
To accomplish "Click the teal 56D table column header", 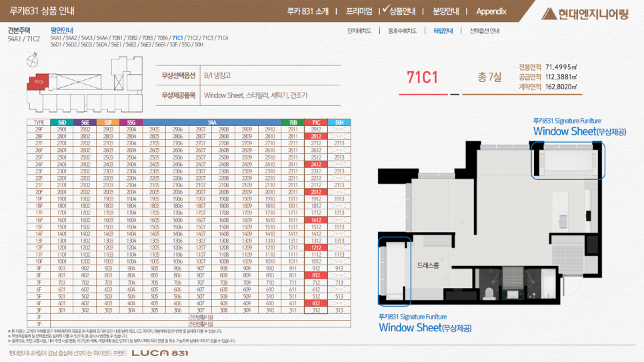I will coord(61,123).
